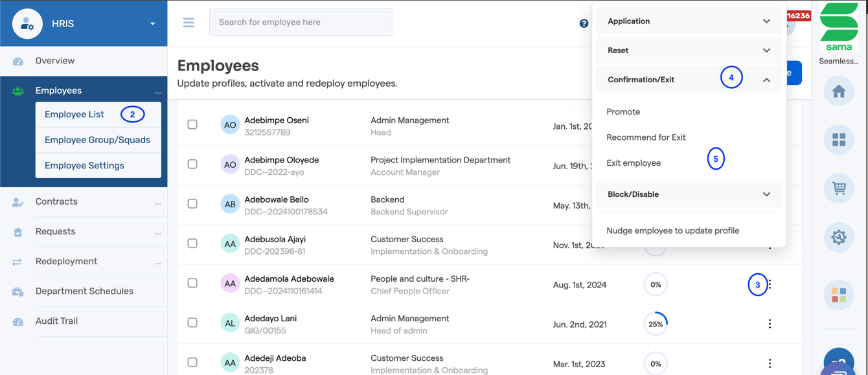Viewport: 868px width, 375px height.
Task: Click the Requests clipboard icon
Action: point(17,233)
